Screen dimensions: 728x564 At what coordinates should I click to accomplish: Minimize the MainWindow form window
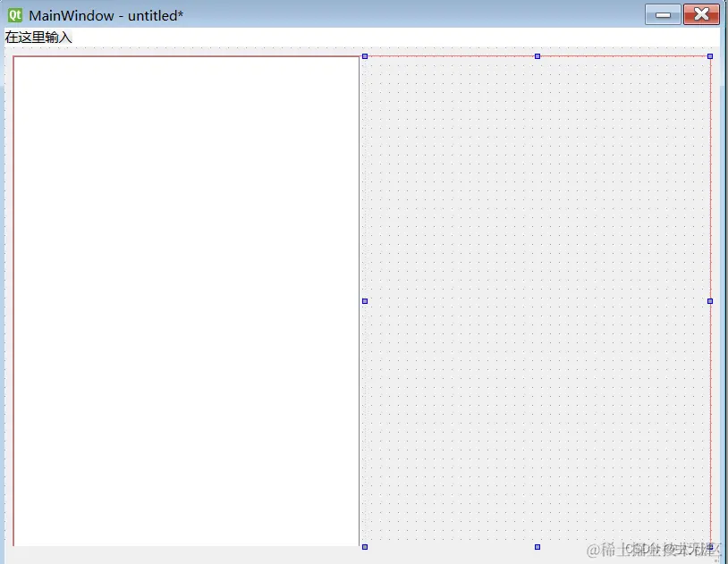[663, 15]
